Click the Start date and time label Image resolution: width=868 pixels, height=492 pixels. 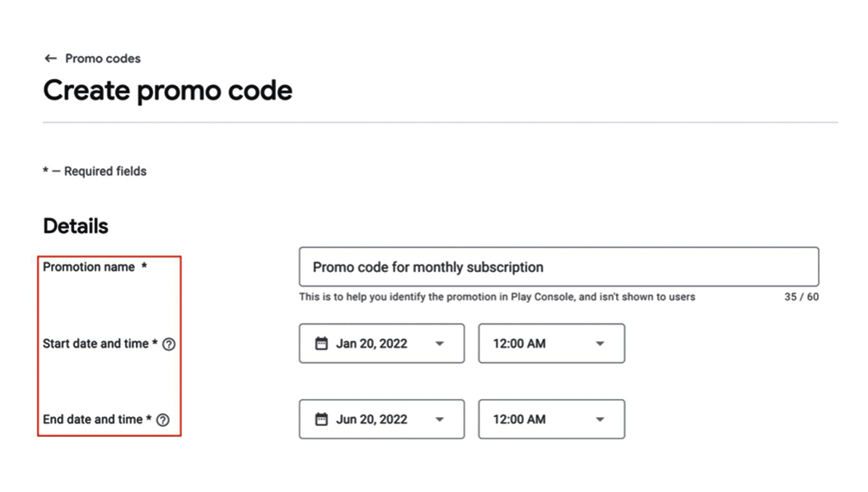[x=96, y=344]
